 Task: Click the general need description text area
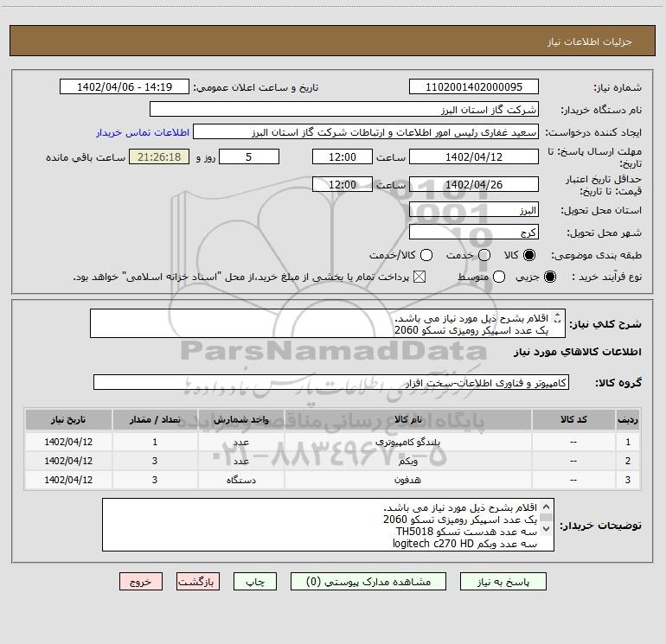[x=328, y=323]
